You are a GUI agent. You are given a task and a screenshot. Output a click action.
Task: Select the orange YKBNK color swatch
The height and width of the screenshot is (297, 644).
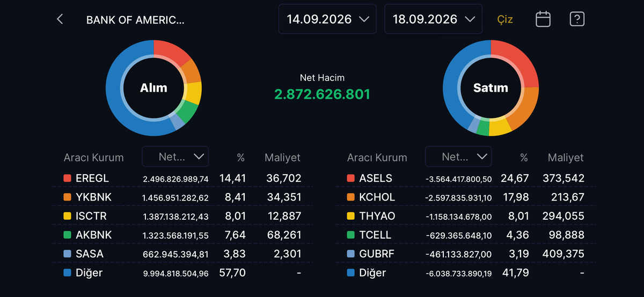click(x=67, y=197)
